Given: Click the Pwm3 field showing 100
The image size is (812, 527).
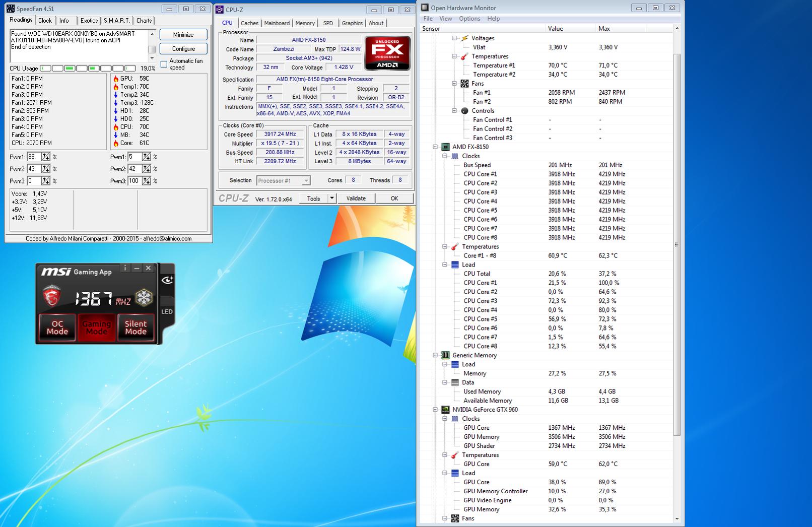Looking at the screenshot, I should coord(134,181).
